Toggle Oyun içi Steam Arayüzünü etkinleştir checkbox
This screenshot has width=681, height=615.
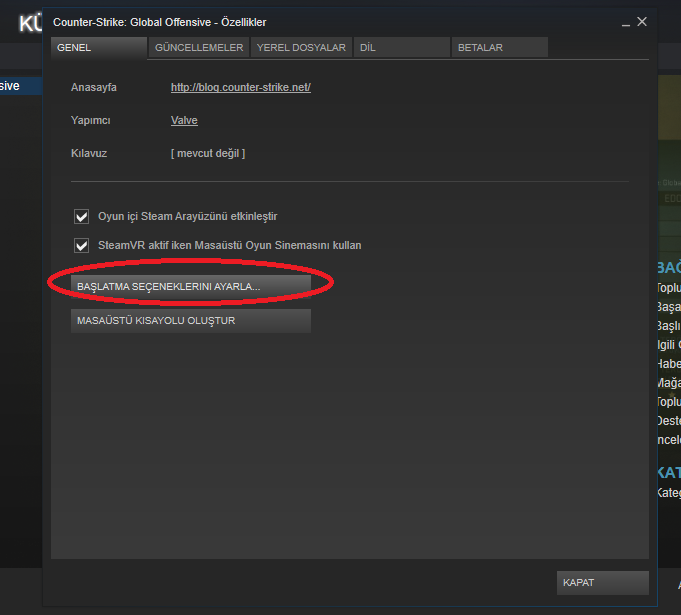pos(81,216)
